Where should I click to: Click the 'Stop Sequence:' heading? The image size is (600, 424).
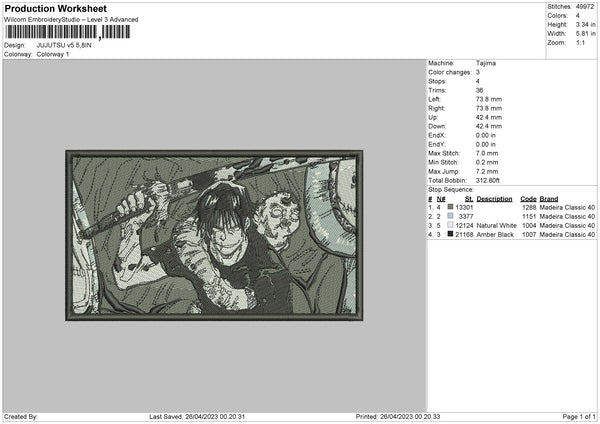click(451, 190)
